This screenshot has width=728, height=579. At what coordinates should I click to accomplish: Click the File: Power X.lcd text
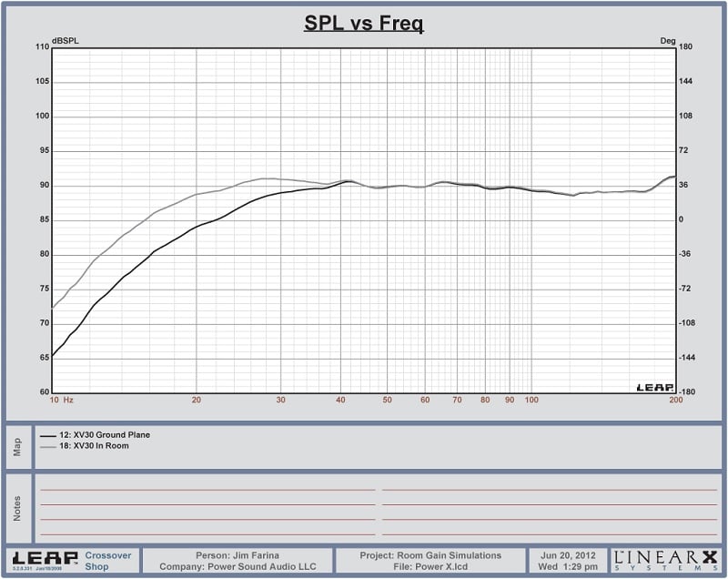click(430, 566)
